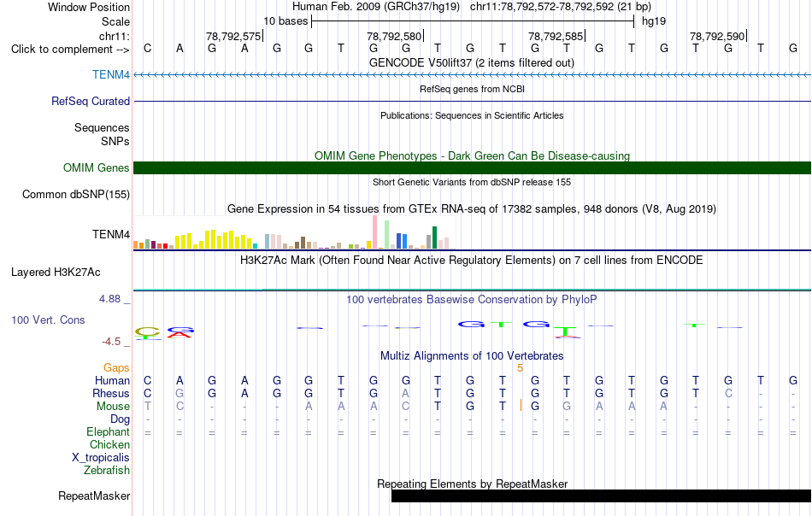Click the Mouse alignment species label
The image size is (812, 516).
(x=113, y=407)
